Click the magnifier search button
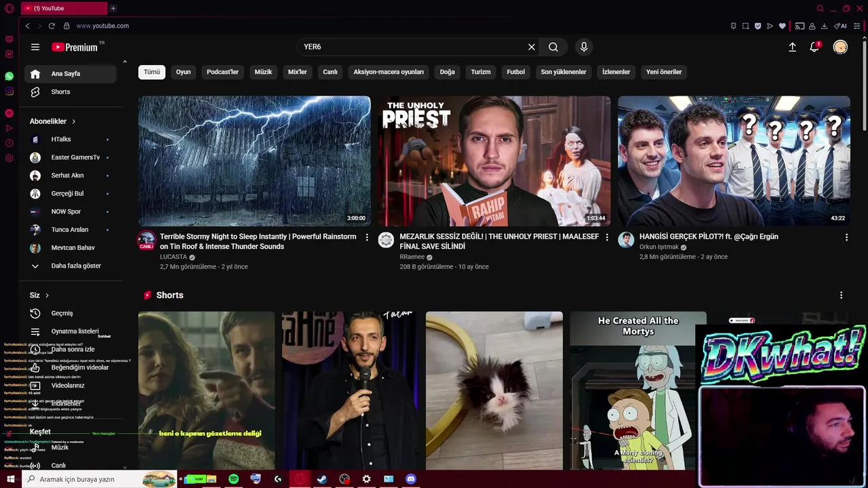 553,47
